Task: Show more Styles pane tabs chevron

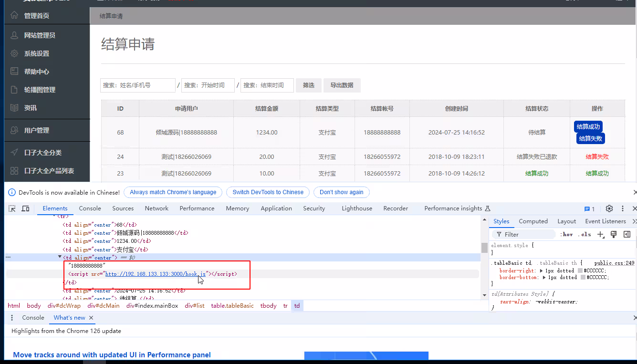Action: click(634, 221)
